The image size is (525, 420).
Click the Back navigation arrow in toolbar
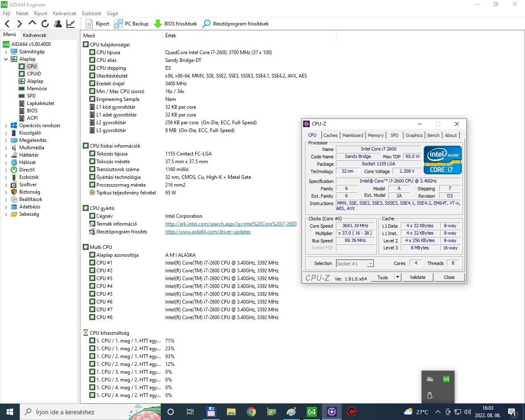pyautogui.click(x=7, y=24)
